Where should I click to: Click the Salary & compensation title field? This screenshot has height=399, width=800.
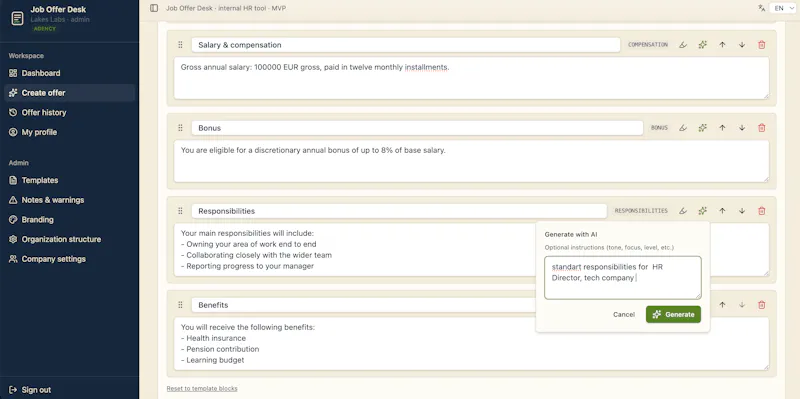[x=406, y=45]
